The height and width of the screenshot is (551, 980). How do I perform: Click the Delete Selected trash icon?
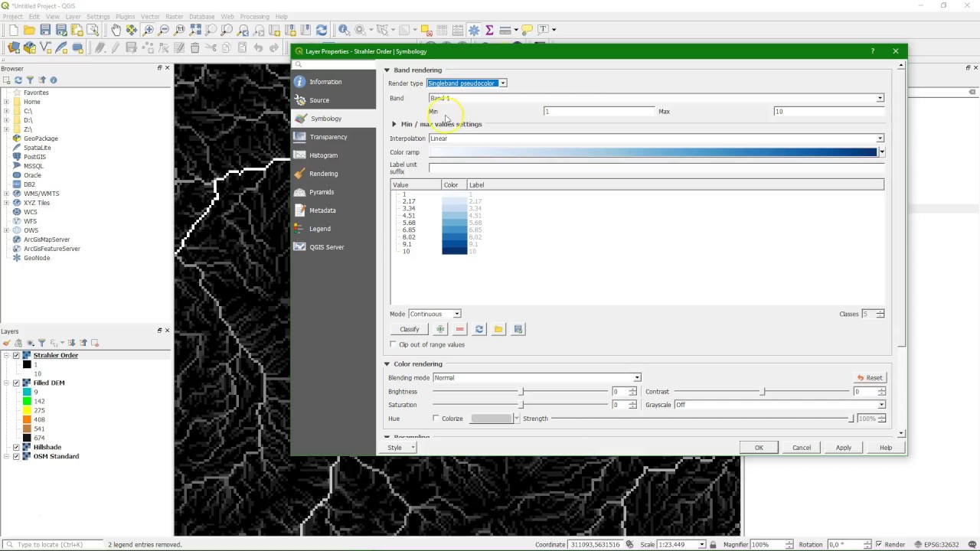pos(194,47)
